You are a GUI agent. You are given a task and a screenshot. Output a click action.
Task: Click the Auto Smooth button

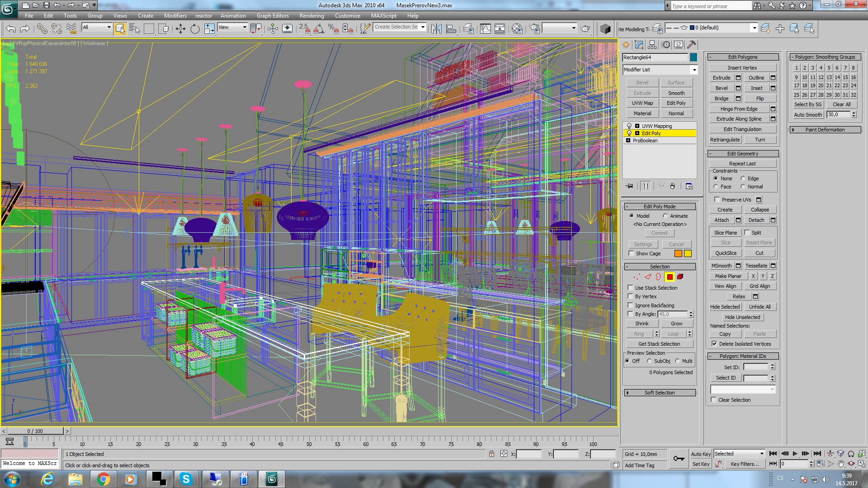[808, 115]
